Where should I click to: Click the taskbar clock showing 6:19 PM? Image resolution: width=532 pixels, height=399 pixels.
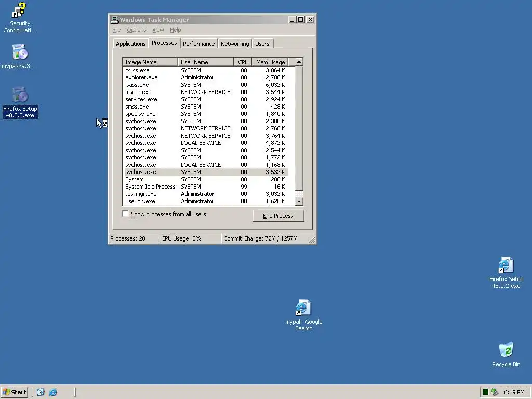point(514,392)
